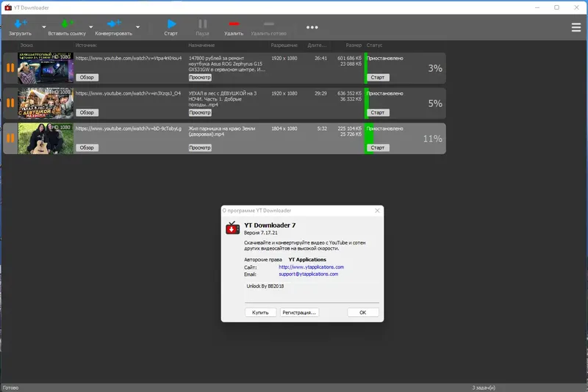Open the hamburger main menu

576,27
